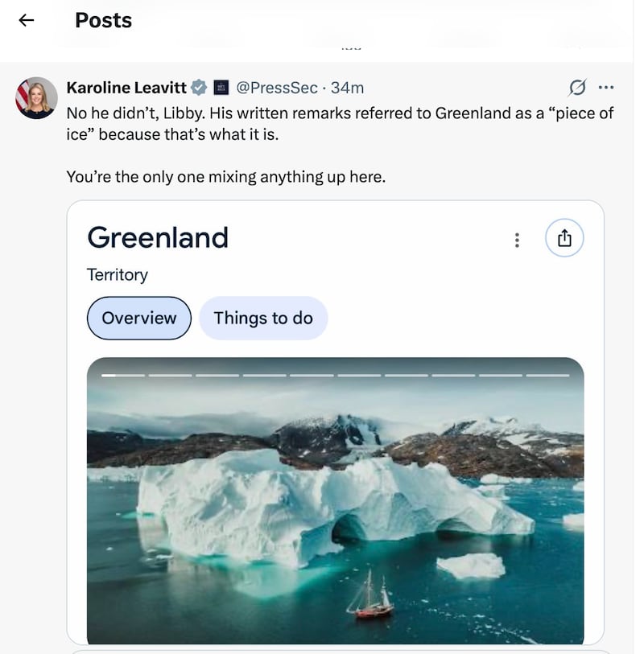Open the Greenland card's vertical dots menu

pyautogui.click(x=517, y=240)
